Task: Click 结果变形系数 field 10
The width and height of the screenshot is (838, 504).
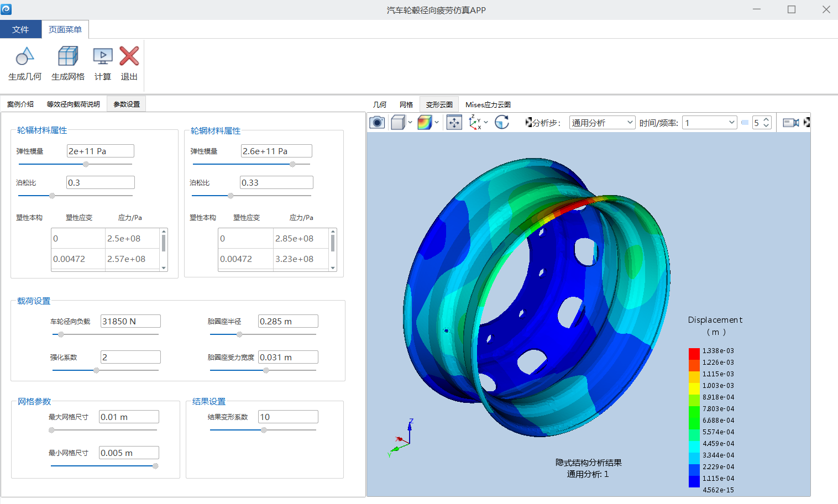Action: click(288, 417)
